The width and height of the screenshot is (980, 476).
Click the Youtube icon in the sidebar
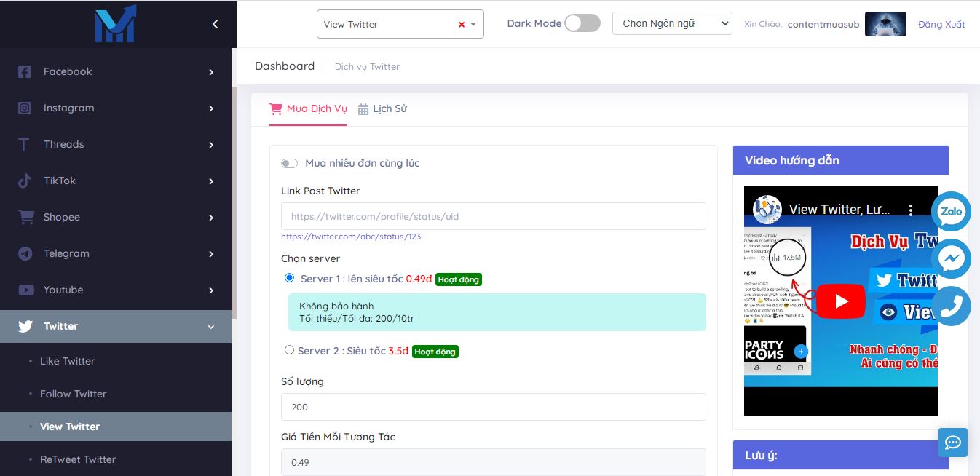pyautogui.click(x=26, y=290)
